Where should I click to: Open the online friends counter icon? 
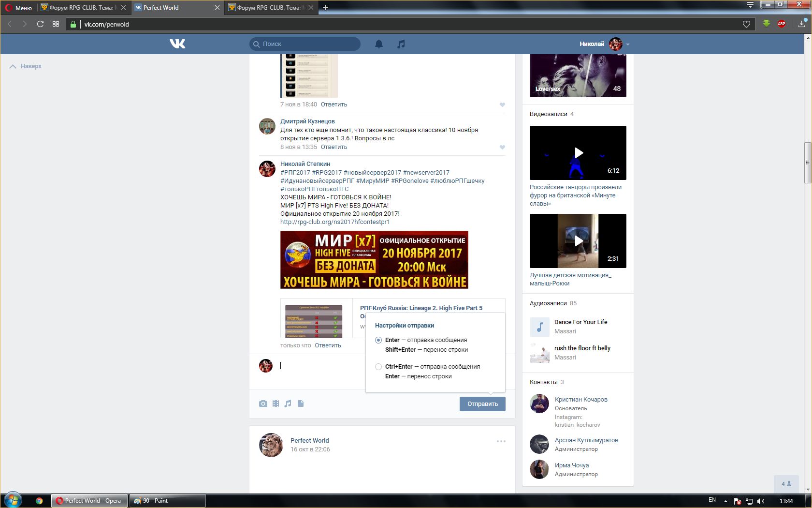786,483
